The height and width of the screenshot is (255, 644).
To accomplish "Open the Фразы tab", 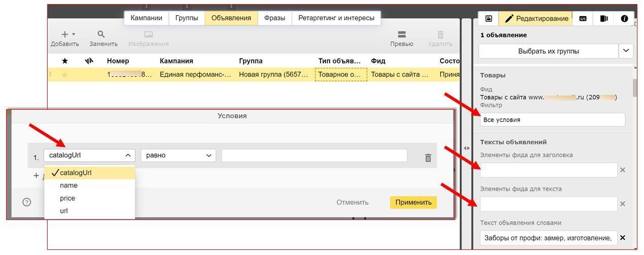I will click(x=274, y=18).
